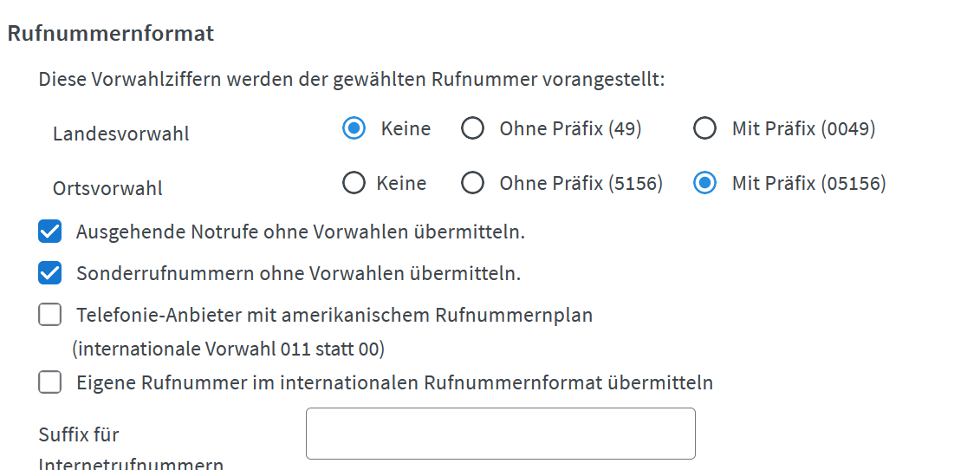Select 'Mit Präfix (0049)' radio option

coord(705,128)
